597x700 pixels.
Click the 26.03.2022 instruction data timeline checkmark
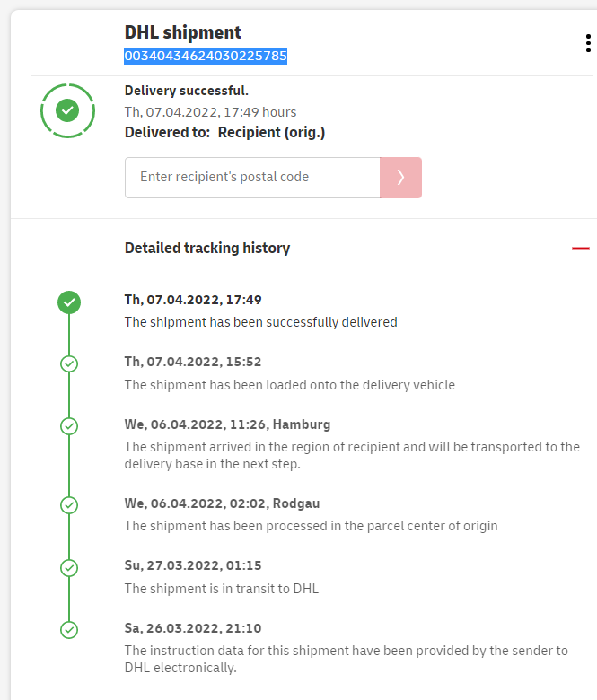pos(69,630)
